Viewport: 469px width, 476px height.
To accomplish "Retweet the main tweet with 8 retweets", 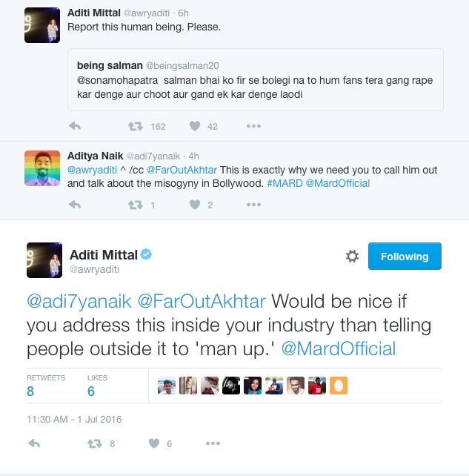I will click(94, 443).
